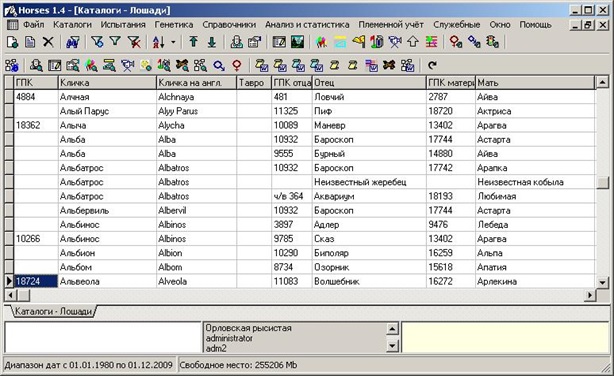
Task: Select cell Аквариум
Action: 369,196
